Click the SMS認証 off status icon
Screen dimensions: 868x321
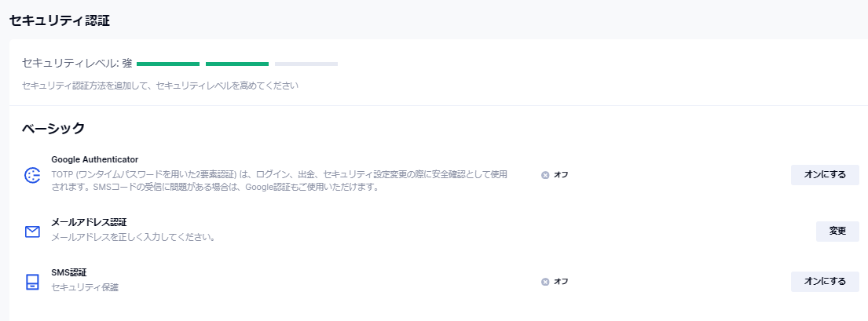click(x=545, y=282)
